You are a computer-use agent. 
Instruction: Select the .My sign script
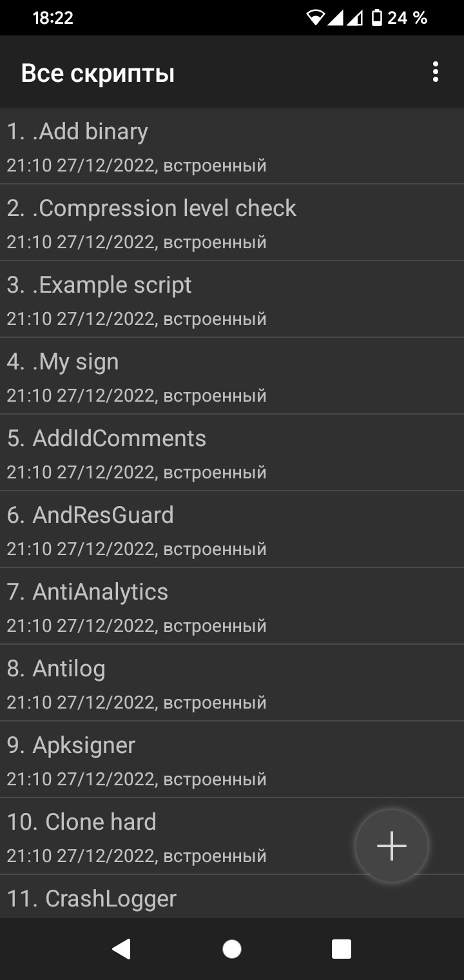tap(232, 376)
